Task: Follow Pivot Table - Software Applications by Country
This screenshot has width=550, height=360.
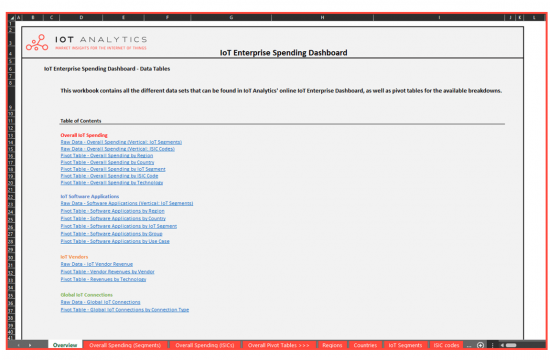Action: [113, 218]
